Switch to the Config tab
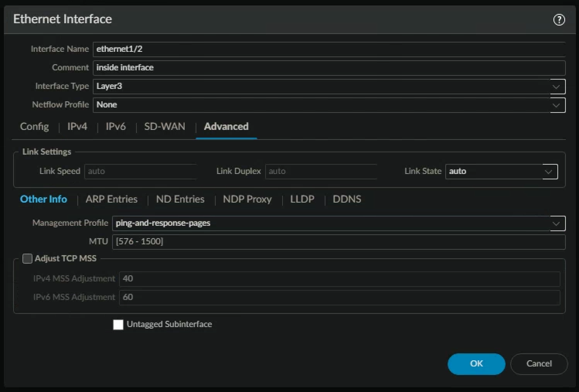The width and height of the screenshot is (579, 392). (x=34, y=126)
